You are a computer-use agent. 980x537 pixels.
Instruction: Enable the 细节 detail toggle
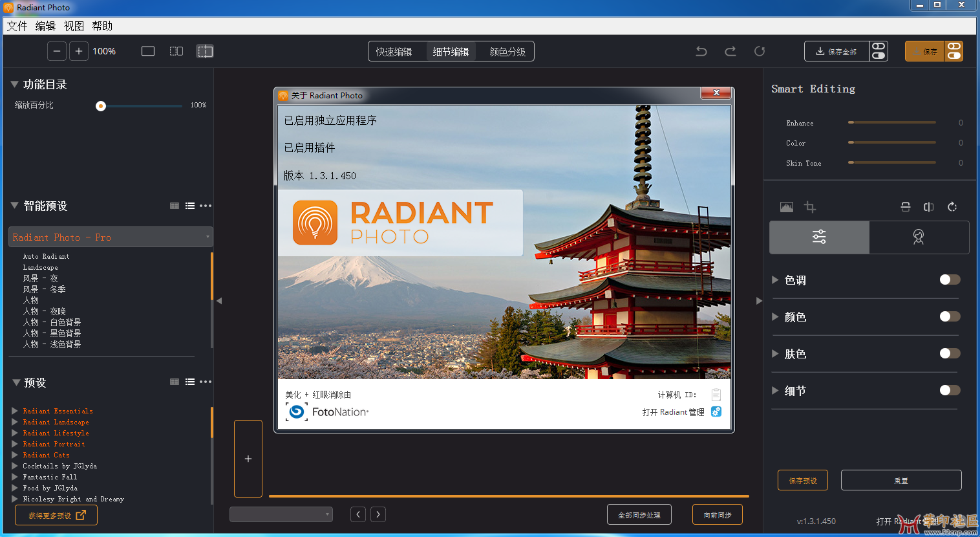(x=950, y=390)
